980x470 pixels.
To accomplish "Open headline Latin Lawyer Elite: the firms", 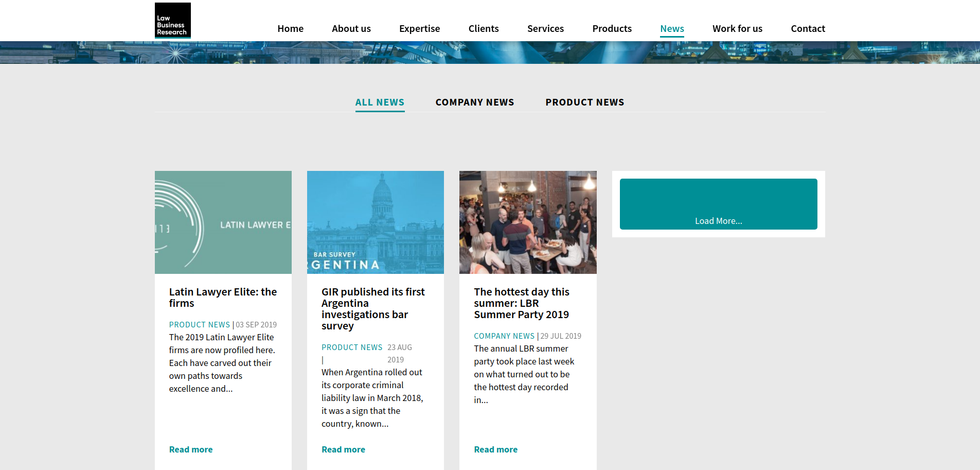I will click(223, 298).
